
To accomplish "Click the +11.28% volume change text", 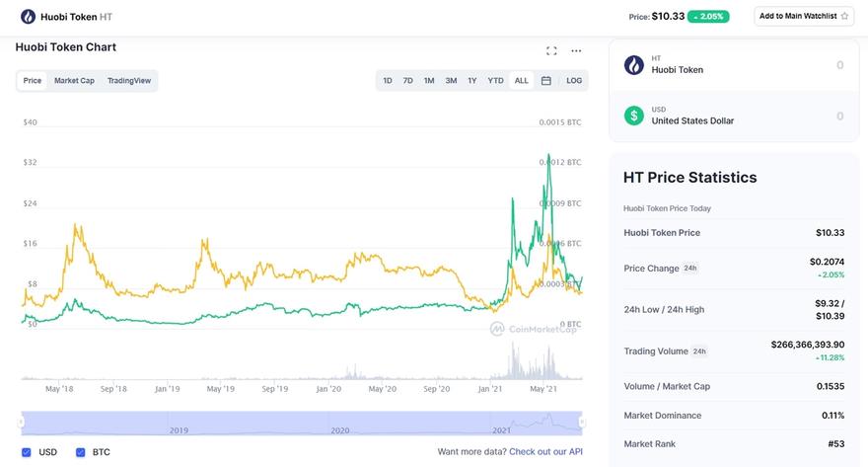I will coord(830,357).
